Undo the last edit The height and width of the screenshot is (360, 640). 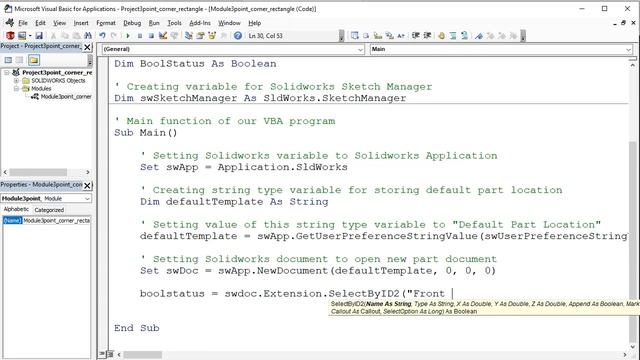click(x=102, y=36)
